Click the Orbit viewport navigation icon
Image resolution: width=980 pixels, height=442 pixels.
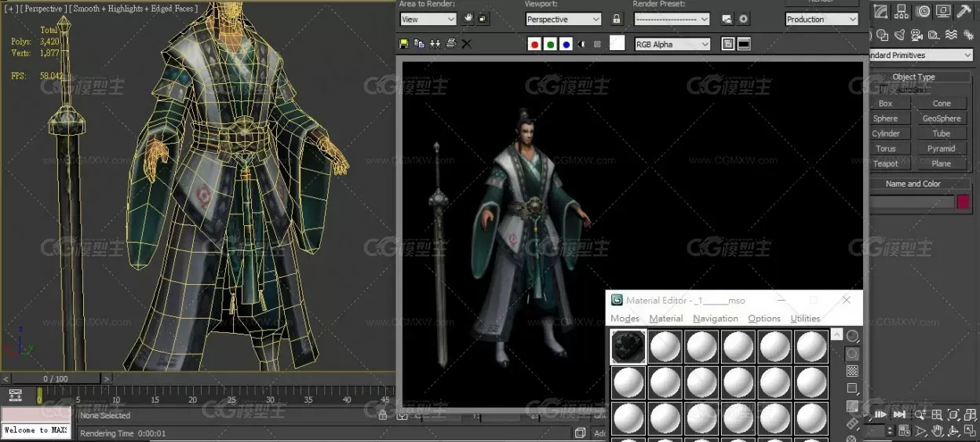coord(953,431)
